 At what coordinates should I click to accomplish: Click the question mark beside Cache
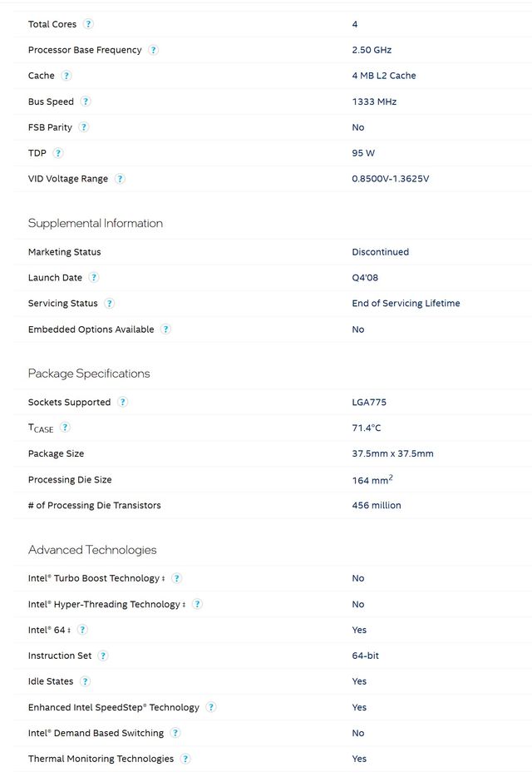[x=66, y=76]
